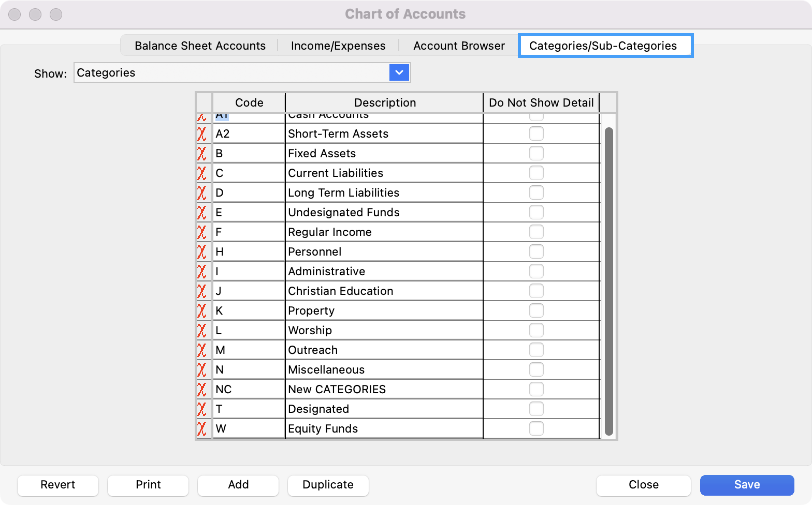Click the vertical scrollbar of the category table
The height and width of the screenshot is (505, 812).
(609, 279)
